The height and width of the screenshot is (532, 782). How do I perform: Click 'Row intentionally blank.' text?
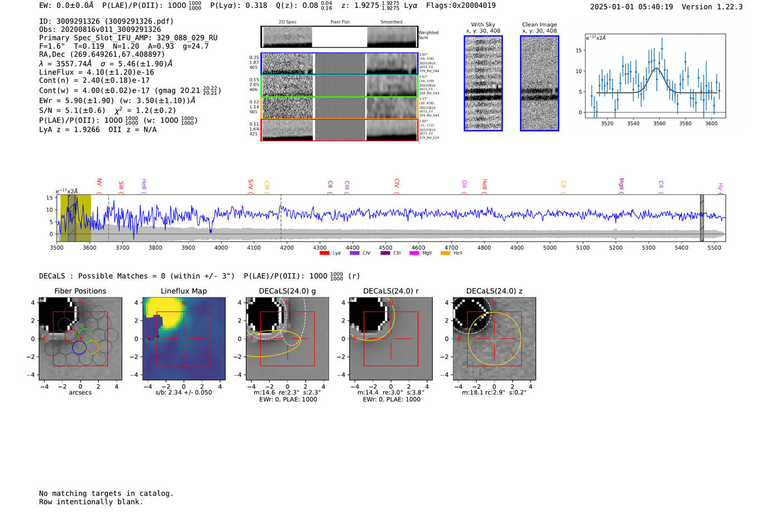click(x=91, y=502)
